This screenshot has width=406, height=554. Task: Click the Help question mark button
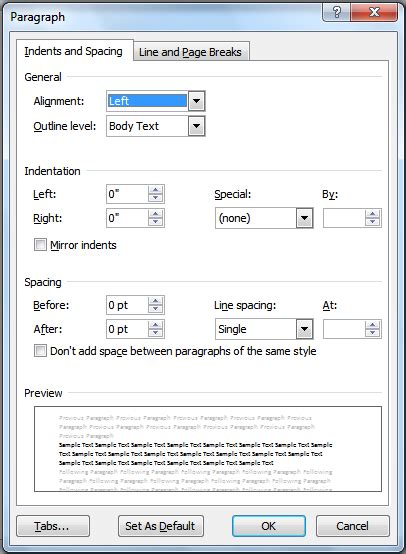pos(336,13)
